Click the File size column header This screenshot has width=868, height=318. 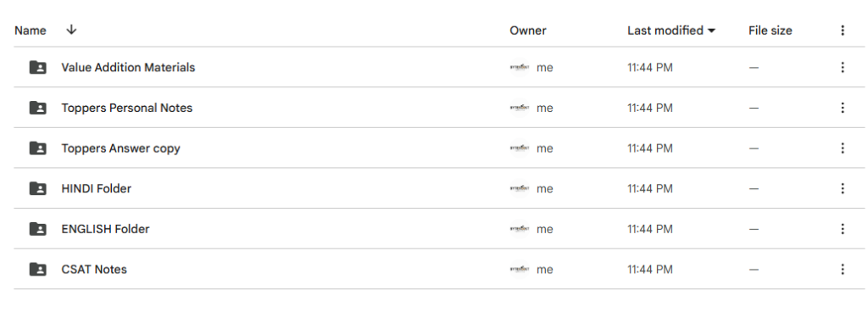(x=770, y=31)
